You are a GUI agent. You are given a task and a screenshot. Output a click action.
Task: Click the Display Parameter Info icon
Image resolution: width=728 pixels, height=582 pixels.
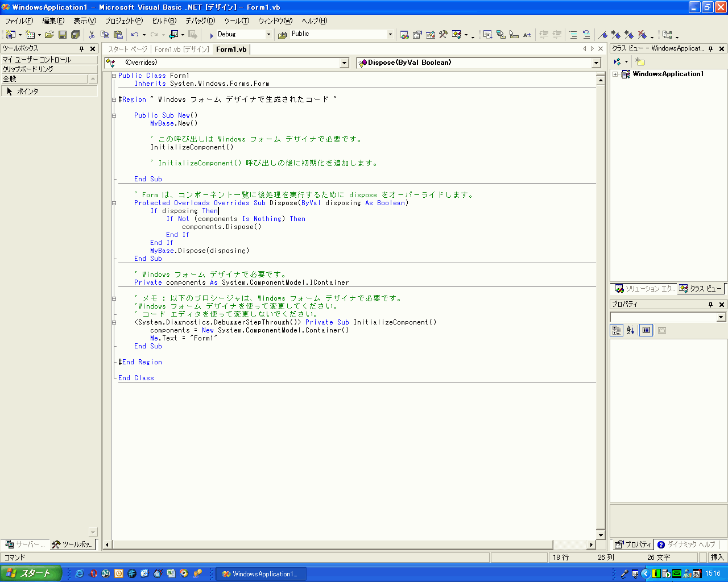click(501, 35)
